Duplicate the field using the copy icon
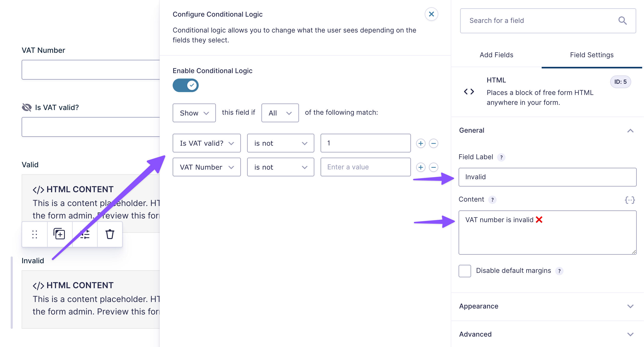This screenshot has width=644, height=347. [59, 234]
